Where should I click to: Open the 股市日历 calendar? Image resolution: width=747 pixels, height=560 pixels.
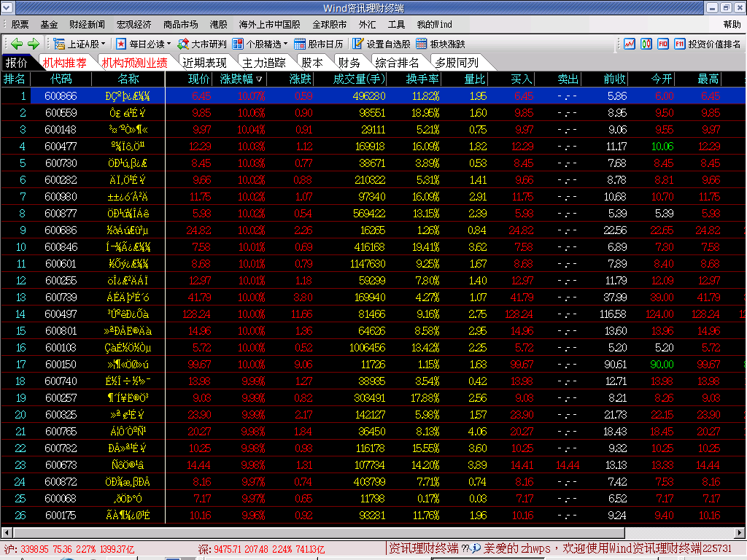pos(319,44)
